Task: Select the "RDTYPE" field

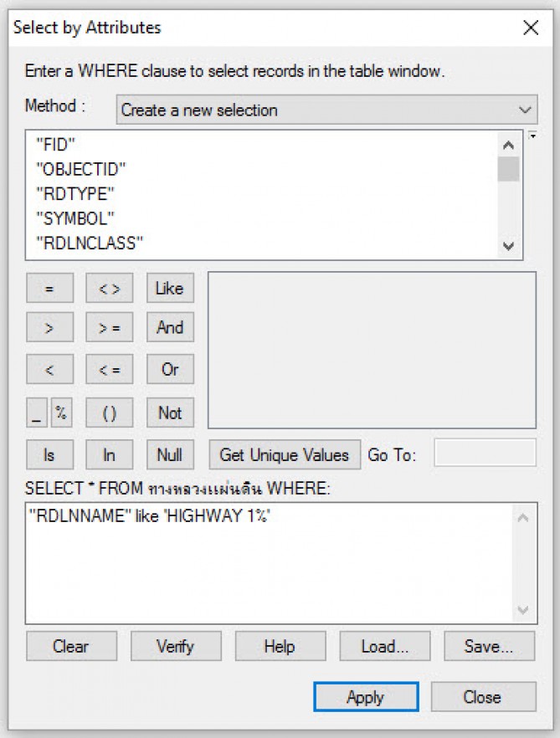Action: [x=75, y=193]
